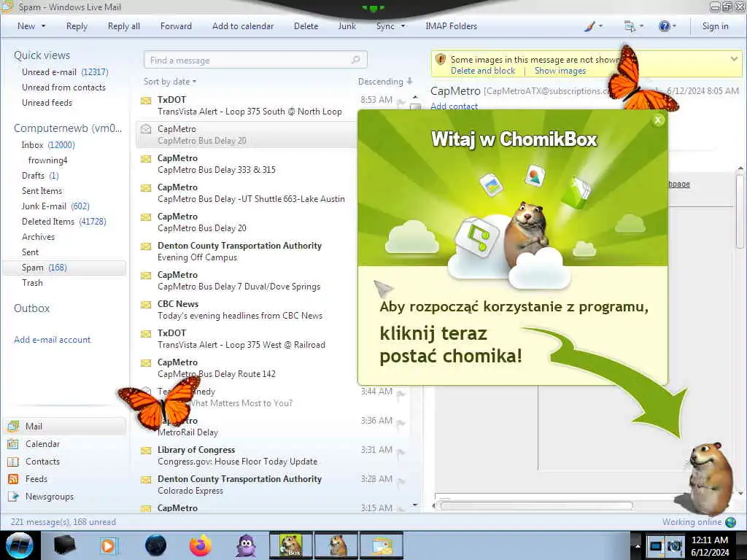747x560 pixels.
Task: Open IMAP Folders from the toolbar
Action: click(x=451, y=26)
